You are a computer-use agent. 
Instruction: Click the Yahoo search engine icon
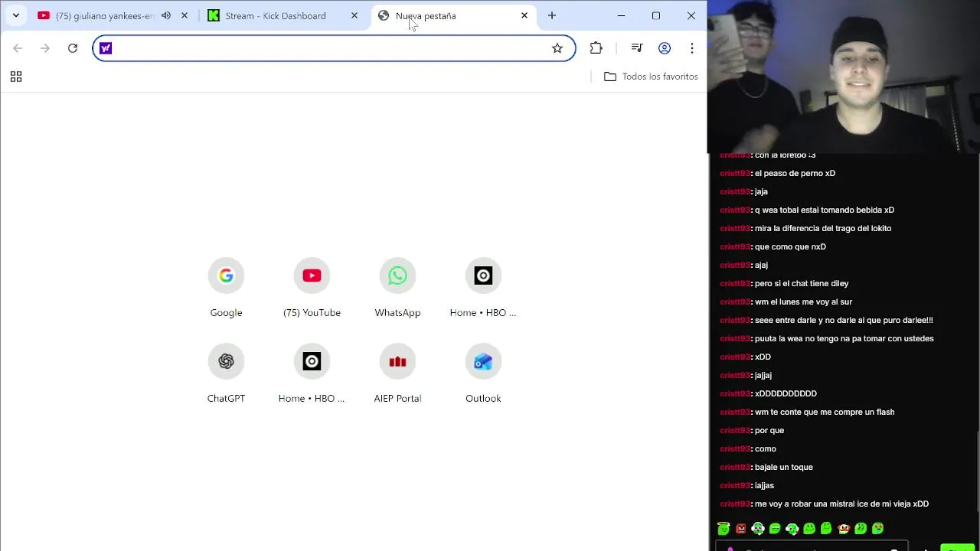coord(106,48)
